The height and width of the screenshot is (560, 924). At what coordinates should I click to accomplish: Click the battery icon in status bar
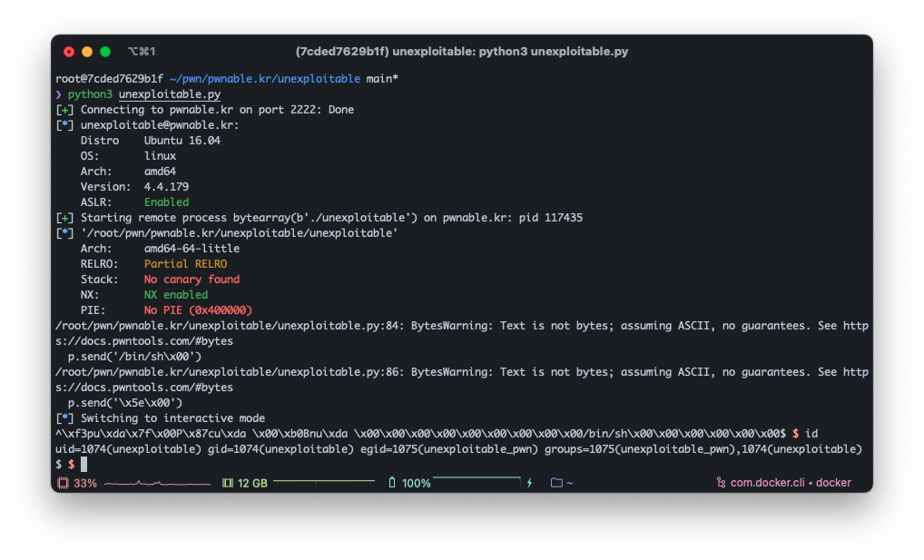[x=392, y=483]
